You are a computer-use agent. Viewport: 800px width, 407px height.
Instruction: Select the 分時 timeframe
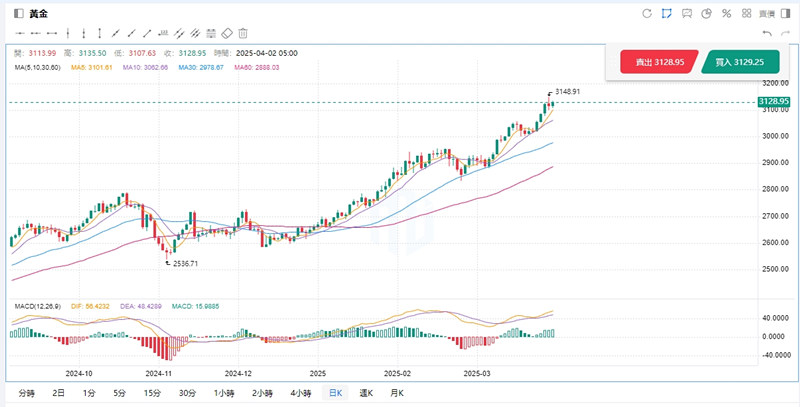click(27, 394)
